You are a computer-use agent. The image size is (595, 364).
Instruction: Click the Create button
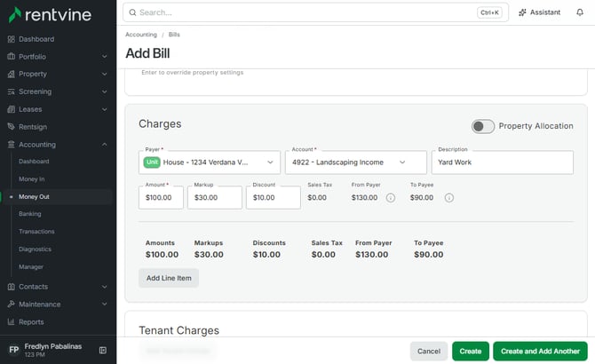(471, 351)
